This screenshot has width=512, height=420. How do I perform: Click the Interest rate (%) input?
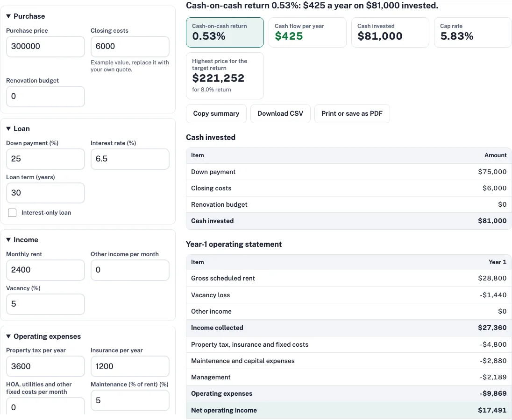(130, 159)
